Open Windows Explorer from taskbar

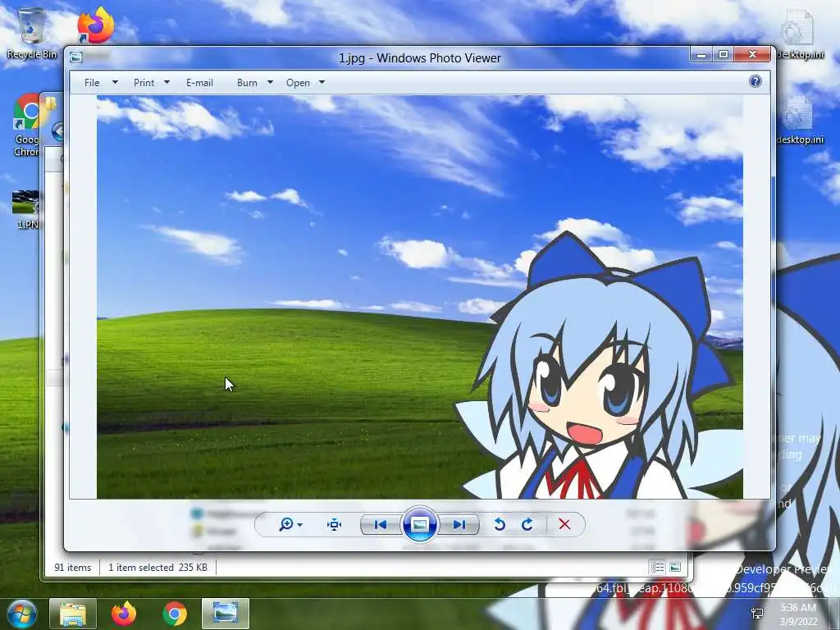pos(73,614)
